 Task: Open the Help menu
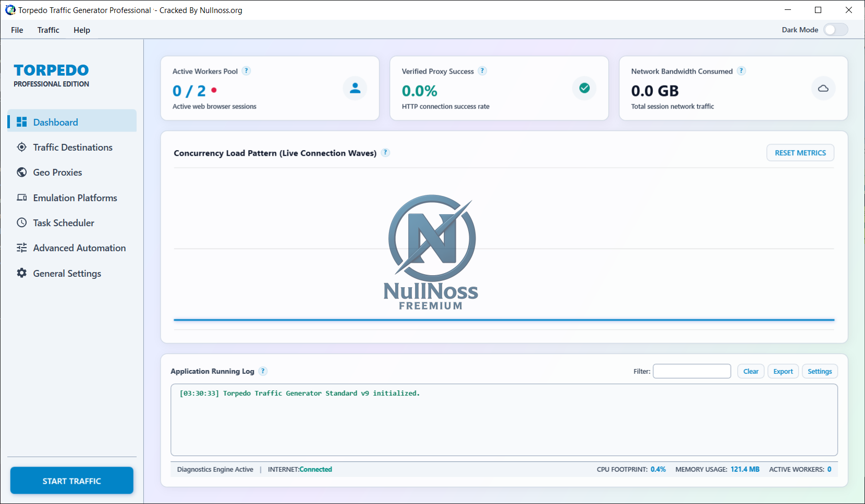(82, 30)
